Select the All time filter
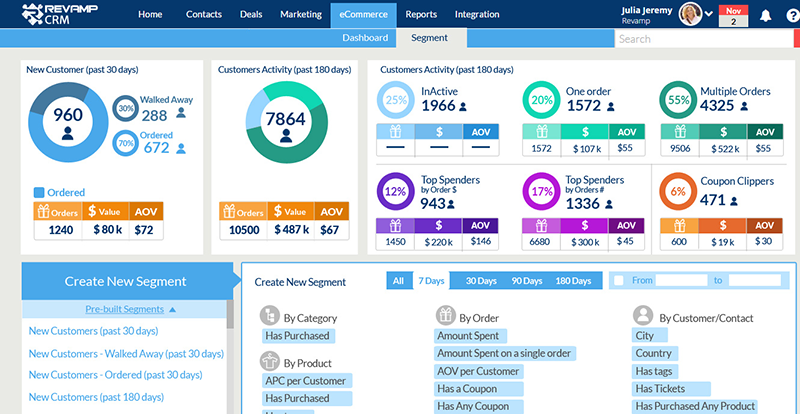 coord(397,281)
